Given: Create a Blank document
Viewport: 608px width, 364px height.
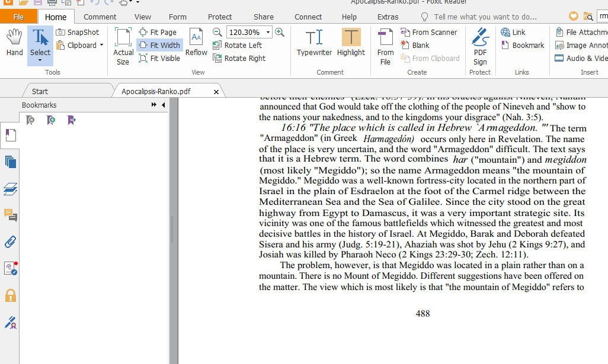Looking at the screenshot, I should (420, 45).
